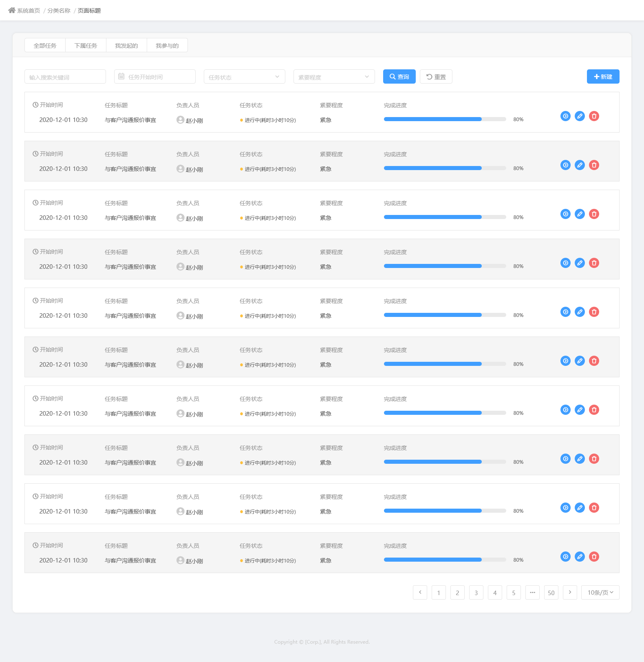Viewport: 644px width, 662px height.
Task: Click the delete icon in the sixth task row
Action: pyautogui.click(x=594, y=361)
